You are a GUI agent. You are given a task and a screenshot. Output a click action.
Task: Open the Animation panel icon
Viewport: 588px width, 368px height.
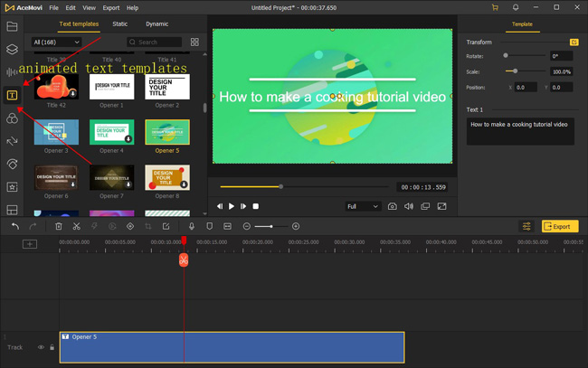tap(12, 164)
